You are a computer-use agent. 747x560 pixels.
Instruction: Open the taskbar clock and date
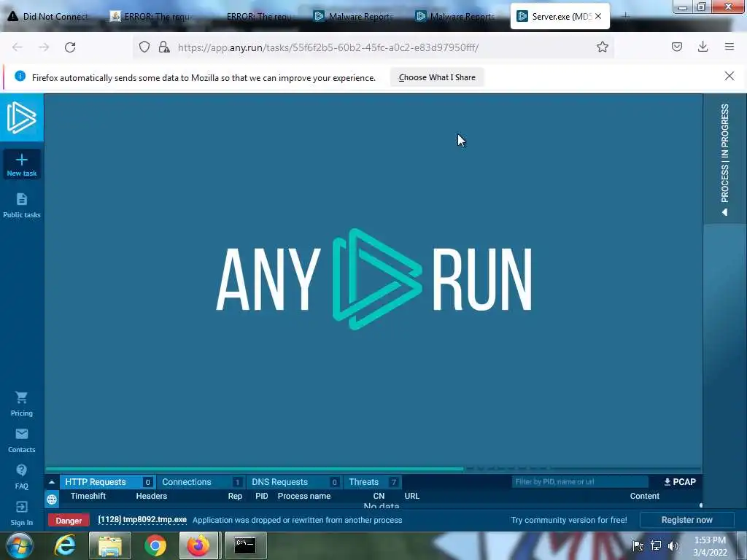[710, 546]
